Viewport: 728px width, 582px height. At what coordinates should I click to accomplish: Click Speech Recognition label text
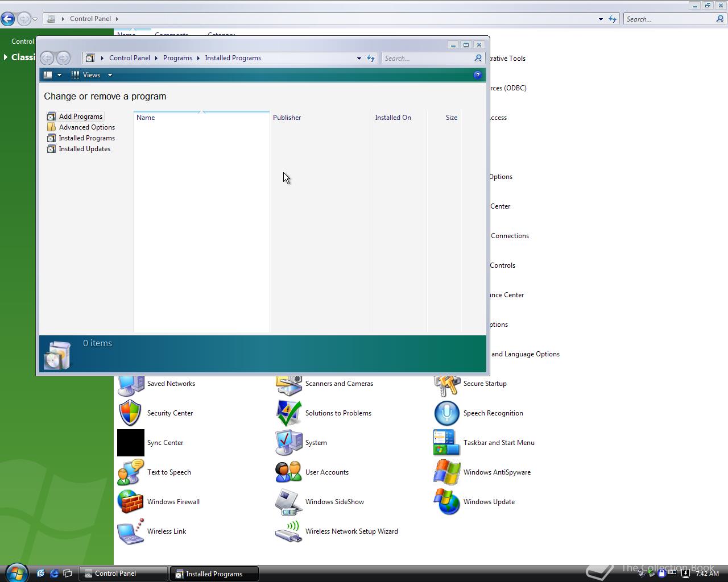coord(493,413)
